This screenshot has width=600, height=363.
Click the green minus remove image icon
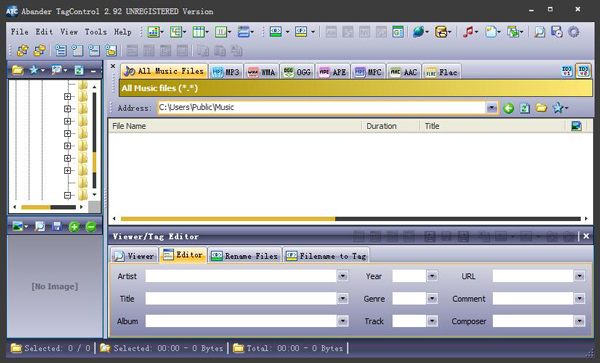(x=91, y=226)
